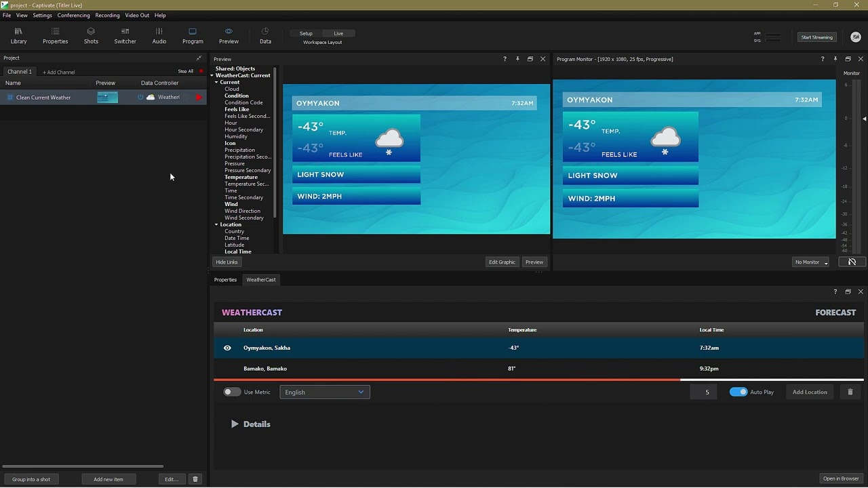The width and height of the screenshot is (868, 488).
Task: Open the View menu
Action: 22,15
